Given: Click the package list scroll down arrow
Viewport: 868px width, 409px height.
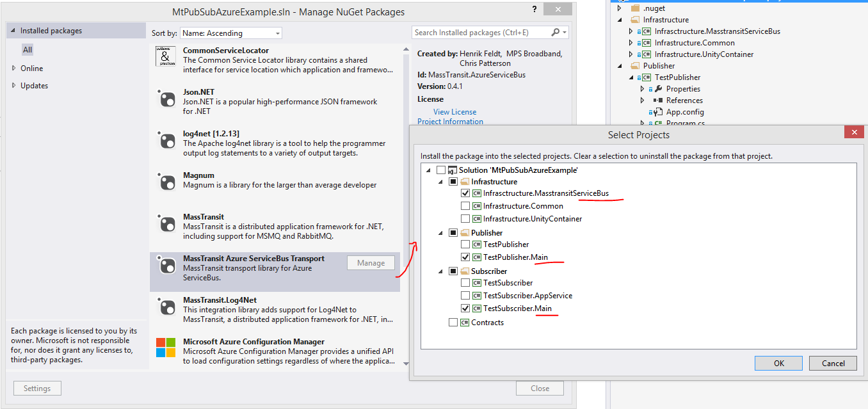Looking at the screenshot, I should click(405, 364).
